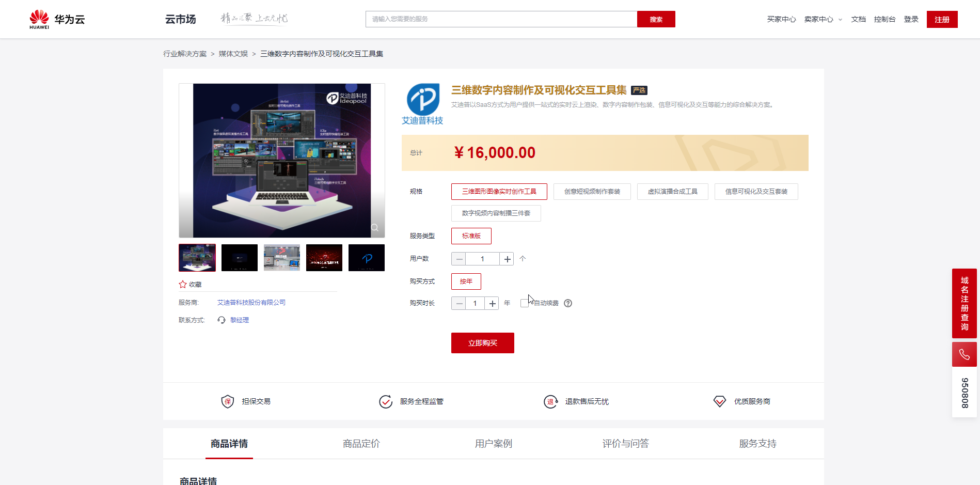Click the 服务全程监管 checkmark icon

click(386, 401)
